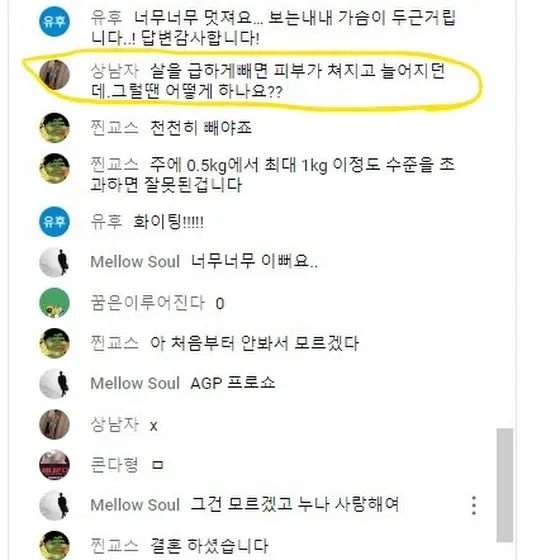Click Mellow Soul's avatar beside 너무너무 이뻐요
This screenshot has height=560, width=560.
pos(54,262)
